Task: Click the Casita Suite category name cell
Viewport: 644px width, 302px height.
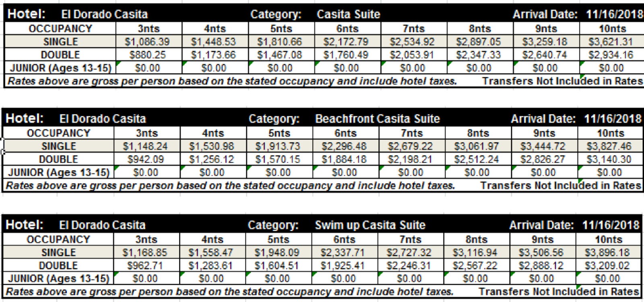Action: [x=349, y=14]
